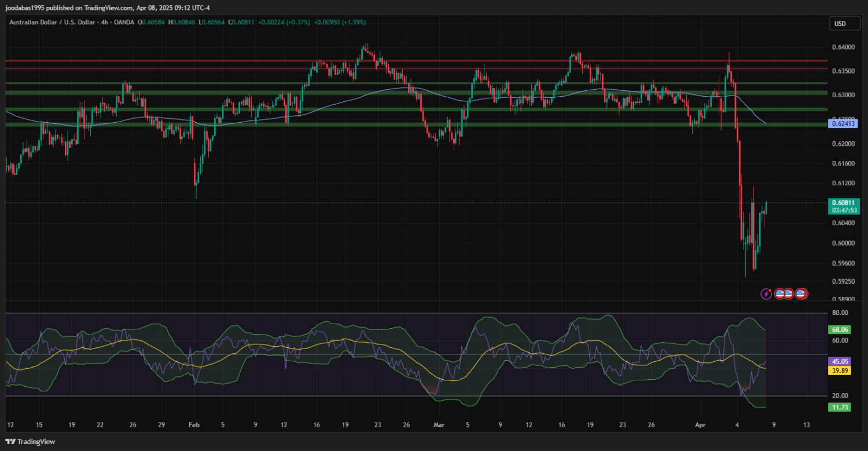Click the 20.00 RSI scale label
The image size is (868, 451).
tap(840, 396)
